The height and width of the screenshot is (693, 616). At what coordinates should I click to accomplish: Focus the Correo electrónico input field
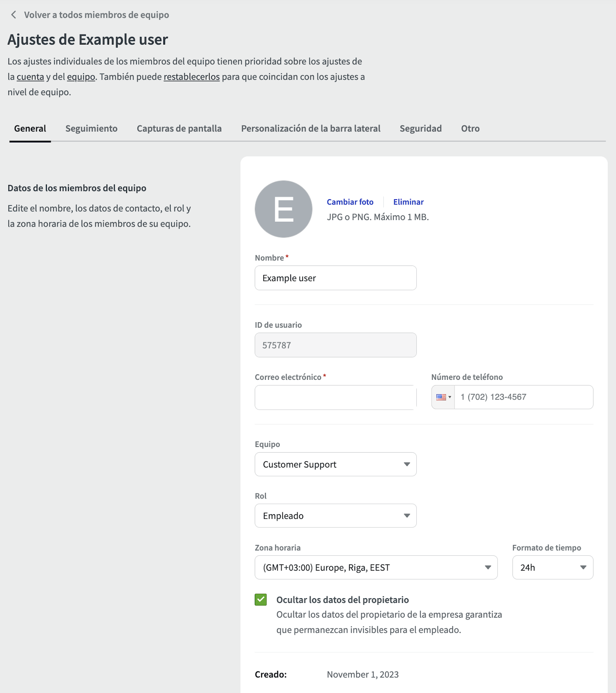click(335, 398)
